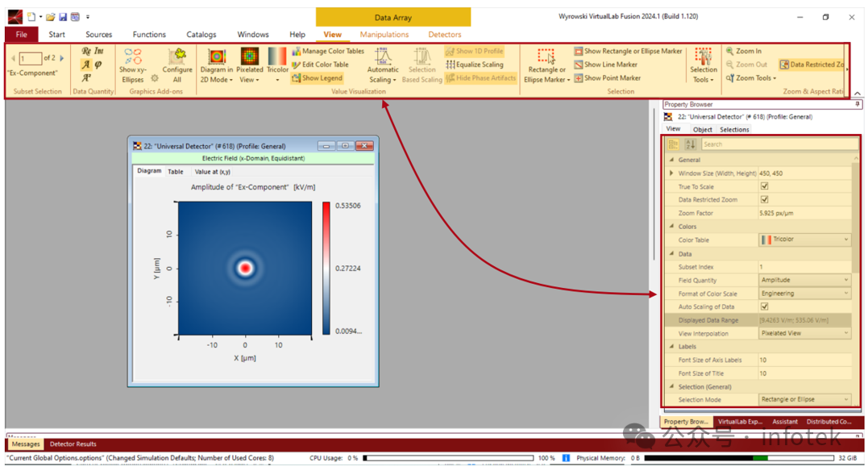Click the CPU info icon in status bar
Screen dimensions: 868x471
[x=566, y=458]
